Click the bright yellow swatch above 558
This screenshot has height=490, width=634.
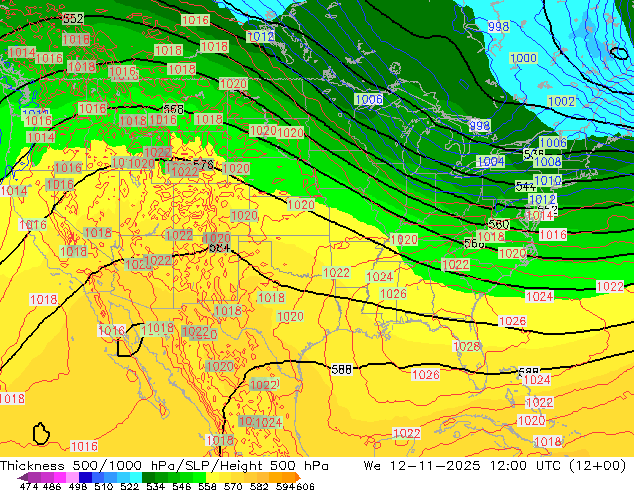(212, 477)
